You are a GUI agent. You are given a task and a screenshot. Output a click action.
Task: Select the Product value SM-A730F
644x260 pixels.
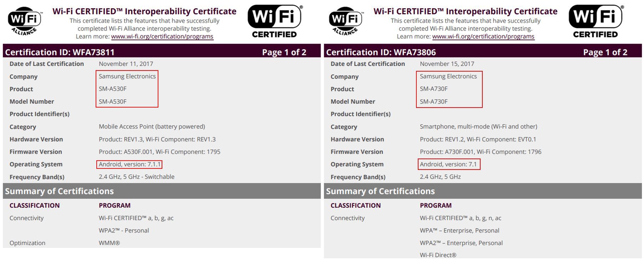pyautogui.click(x=433, y=89)
